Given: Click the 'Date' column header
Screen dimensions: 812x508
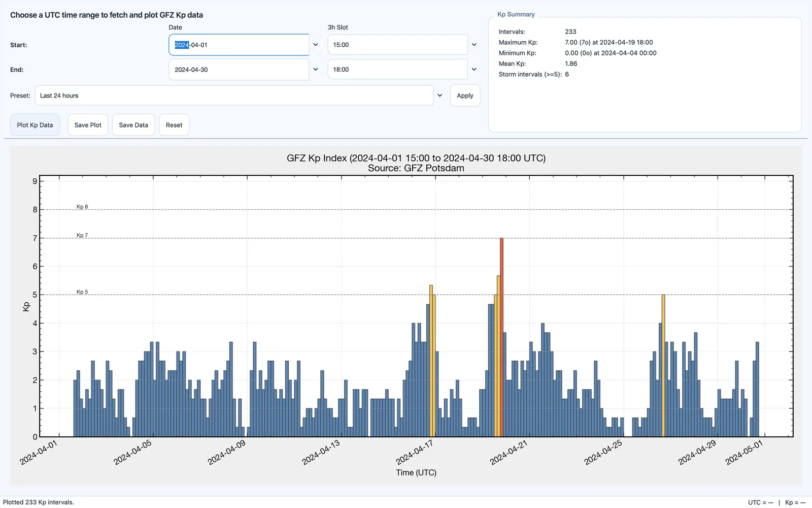Looking at the screenshot, I should point(175,27).
